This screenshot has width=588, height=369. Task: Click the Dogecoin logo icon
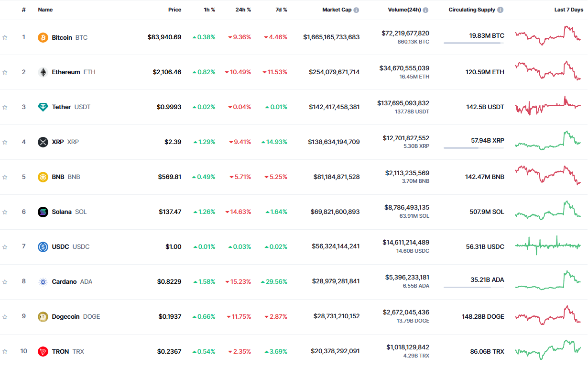point(43,317)
